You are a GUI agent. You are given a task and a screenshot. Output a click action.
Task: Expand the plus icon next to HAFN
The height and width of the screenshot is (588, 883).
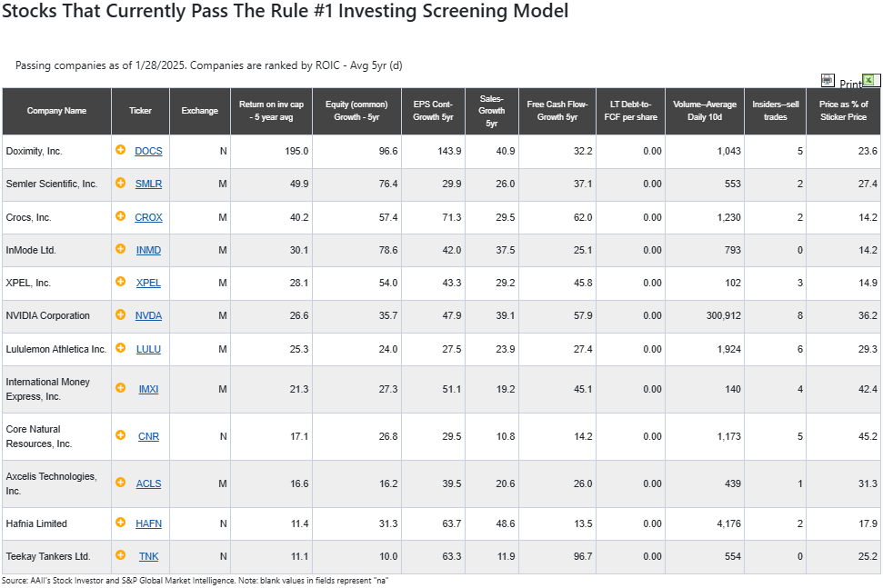click(x=121, y=523)
